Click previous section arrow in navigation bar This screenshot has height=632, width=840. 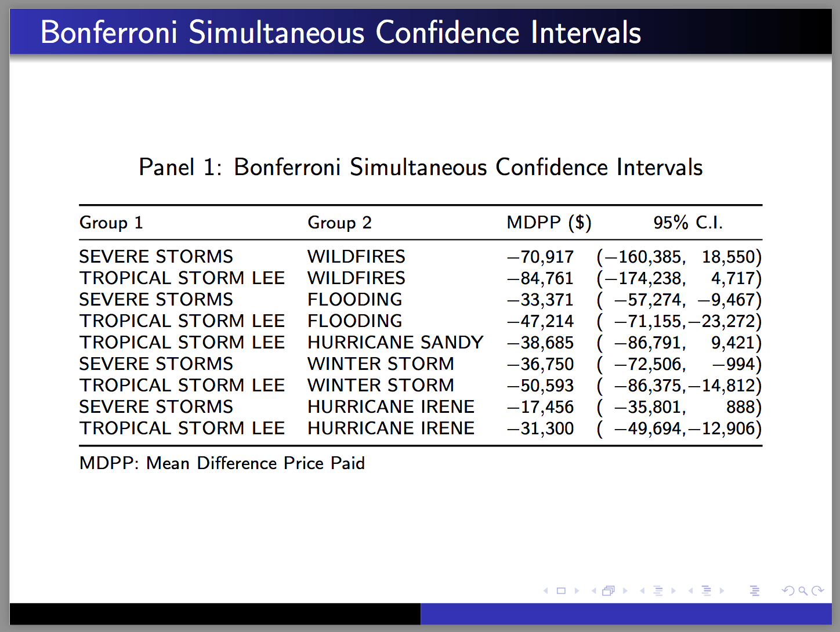[690, 591]
